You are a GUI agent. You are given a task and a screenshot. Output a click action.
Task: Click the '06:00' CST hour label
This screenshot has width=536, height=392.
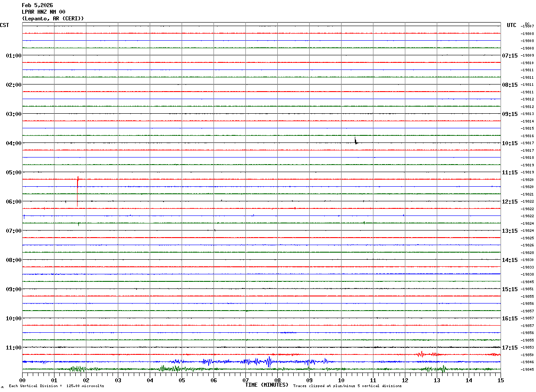click(14, 202)
